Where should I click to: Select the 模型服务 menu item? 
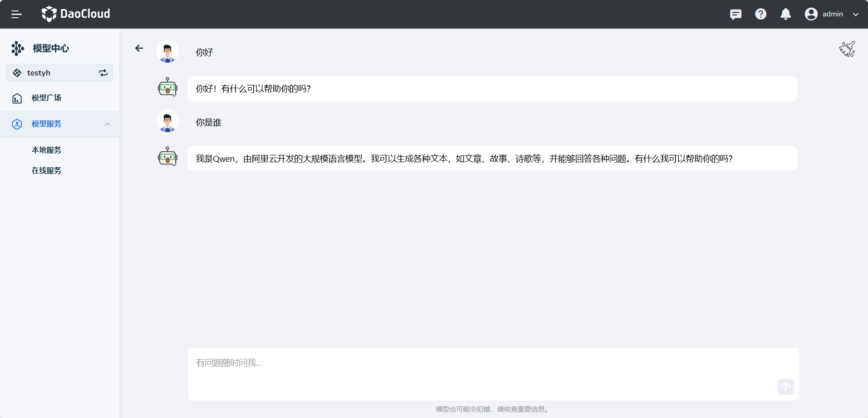(x=59, y=124)
